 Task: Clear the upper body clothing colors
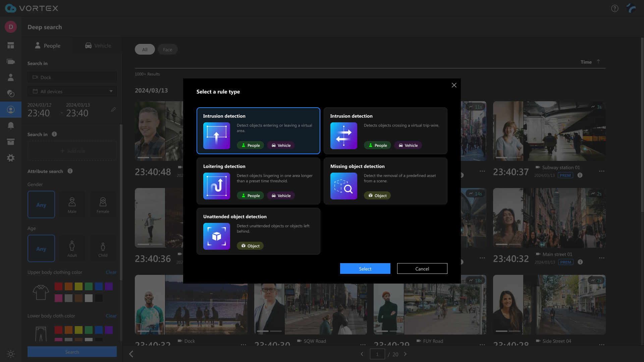(x=111, y=272)
